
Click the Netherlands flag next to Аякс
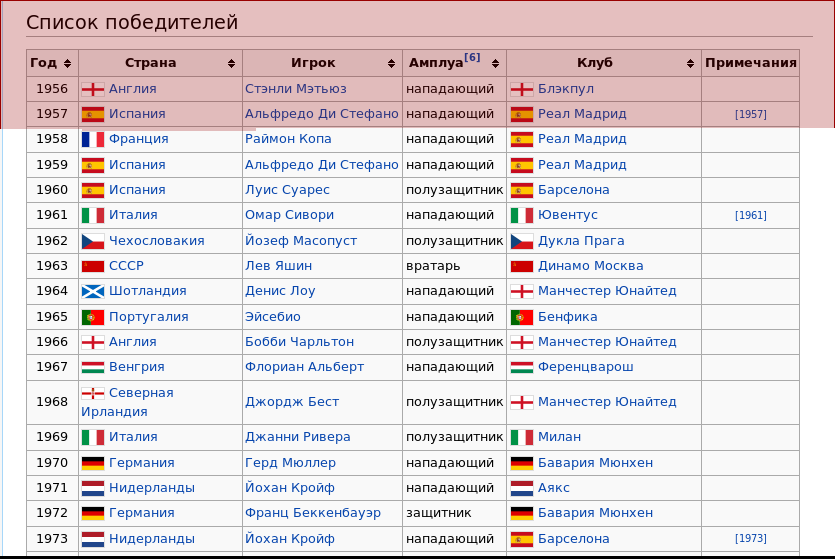coord(522,488)
